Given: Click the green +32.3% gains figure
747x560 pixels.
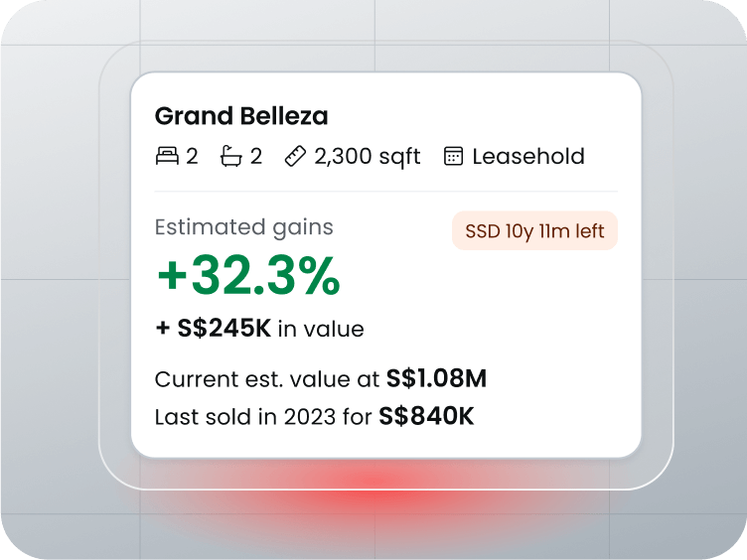Looking at the screenshot, I should pos(248,277).
